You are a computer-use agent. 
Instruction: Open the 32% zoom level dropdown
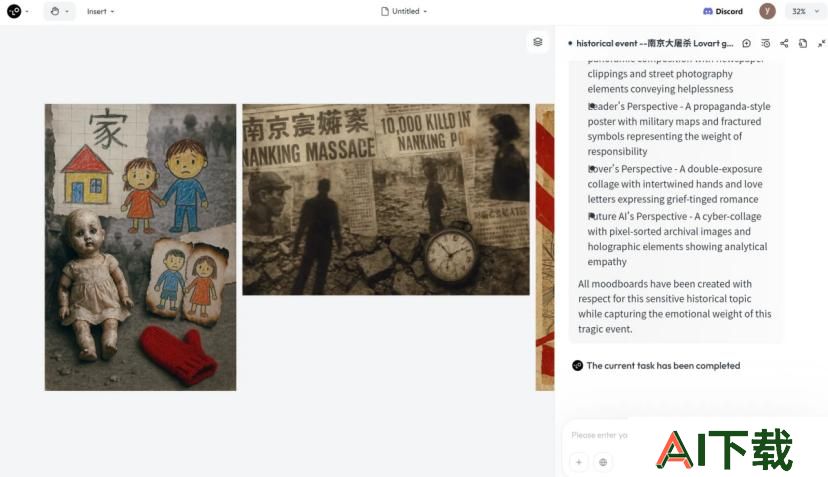point(805,11)
